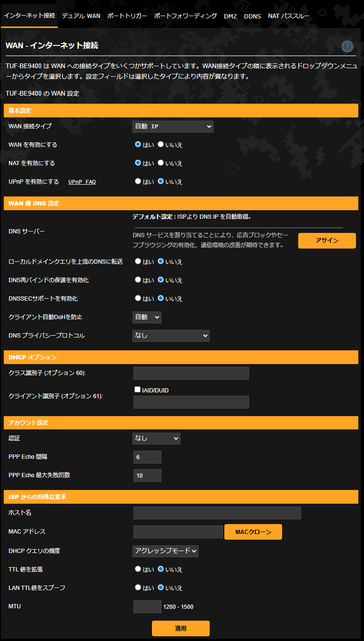The image size is (364, 641).
Task: Switch to the デュアル WAN tab
Action: tap(81, 16)
